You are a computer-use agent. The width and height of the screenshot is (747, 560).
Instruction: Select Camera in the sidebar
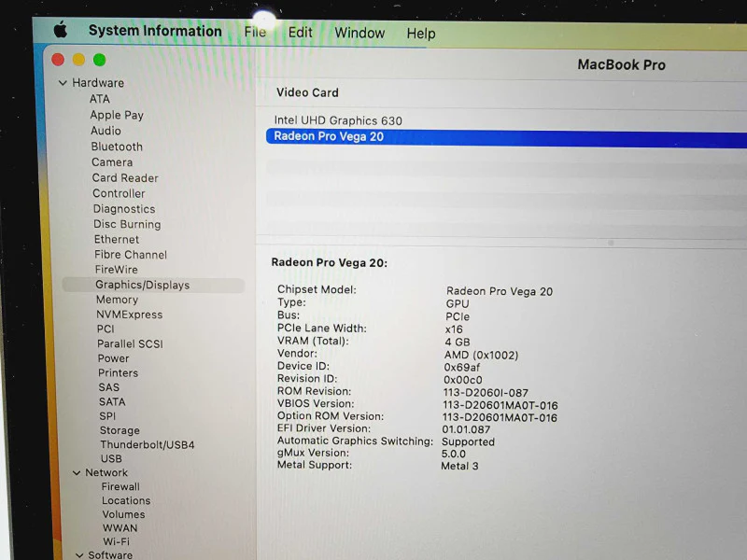pyautogui.click(x=112, y=162)
